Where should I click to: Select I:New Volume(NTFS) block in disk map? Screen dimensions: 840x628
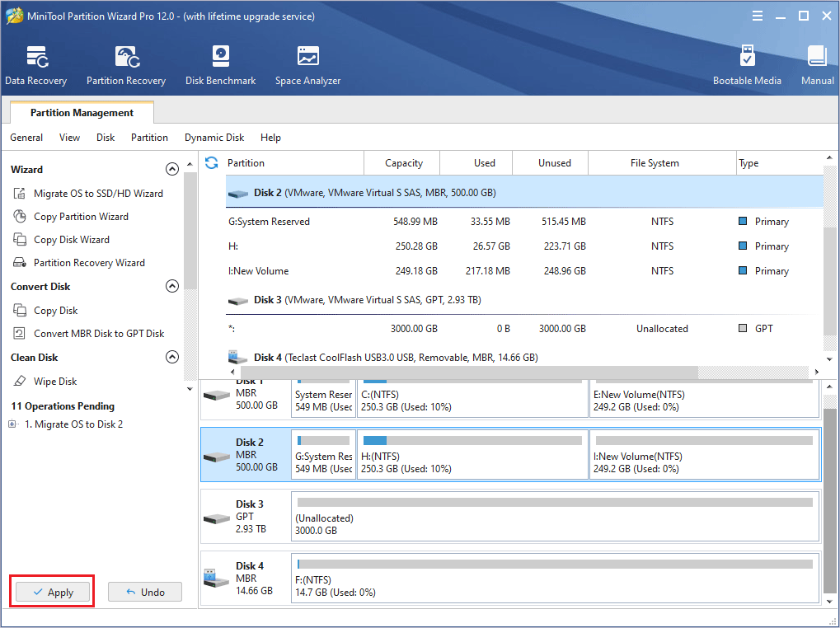[705, 454]
